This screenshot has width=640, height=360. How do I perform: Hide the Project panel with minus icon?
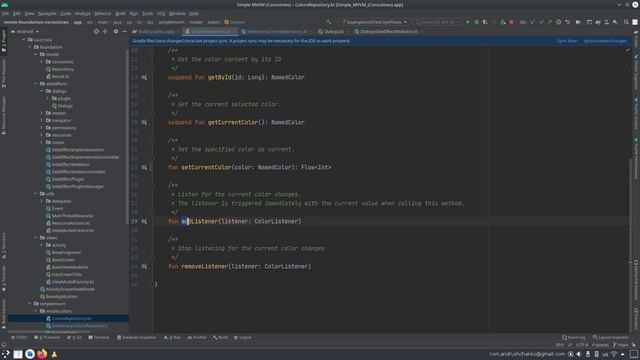[124, 31]
